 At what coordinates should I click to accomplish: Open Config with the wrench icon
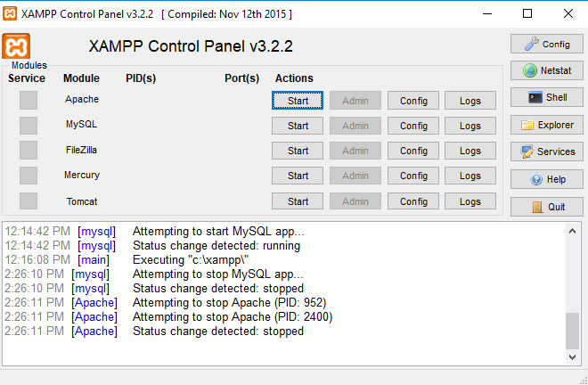pos(547,45)
